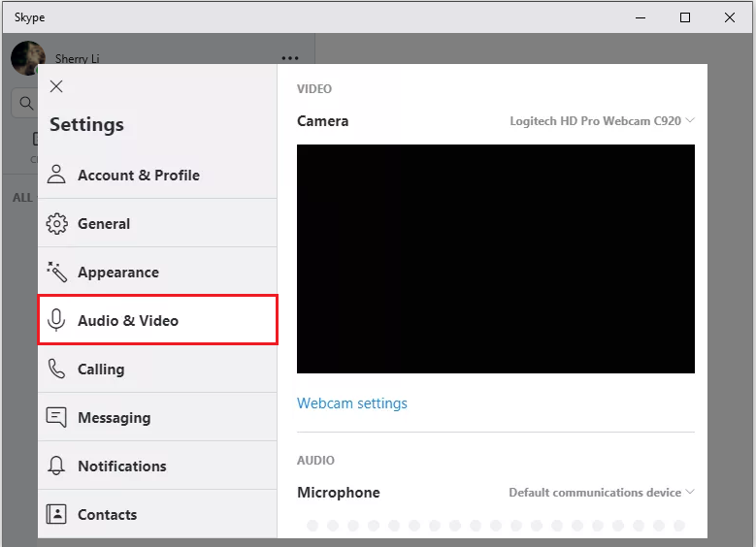Image resolution: width=756 pixels, height=547 pixels.
Task: Switch to Appearance settings
Action: (x=157, y=272)
